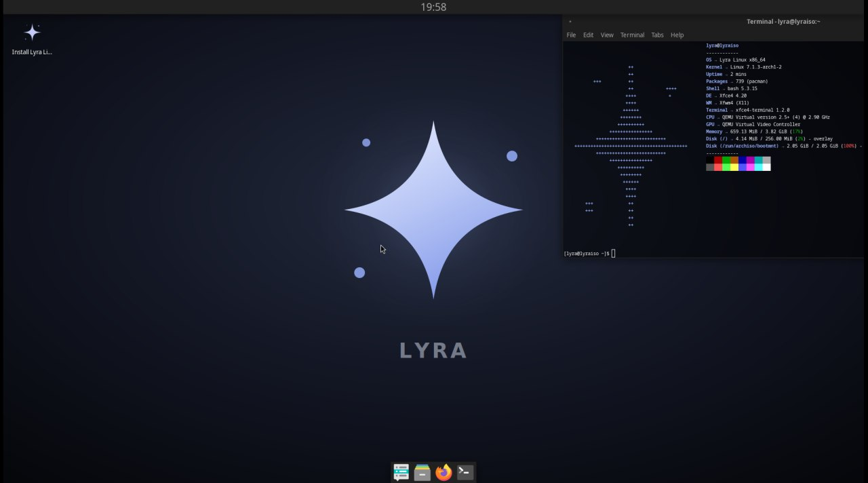
Task: Open the View menu in Terminal
Action: (607, 35)
